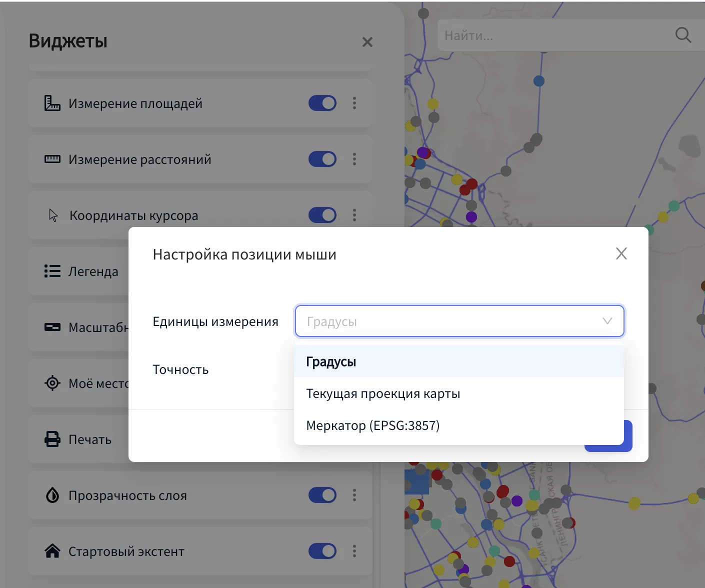Switch off Прозрачность слоя toggle
This screenshot has height=588, width=705.
(322, 495)
